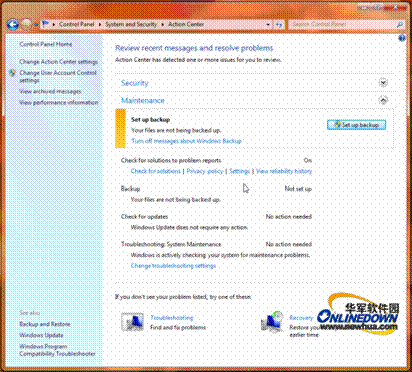Open Turn off messages about Windows Backup

(x=186, y=141)
